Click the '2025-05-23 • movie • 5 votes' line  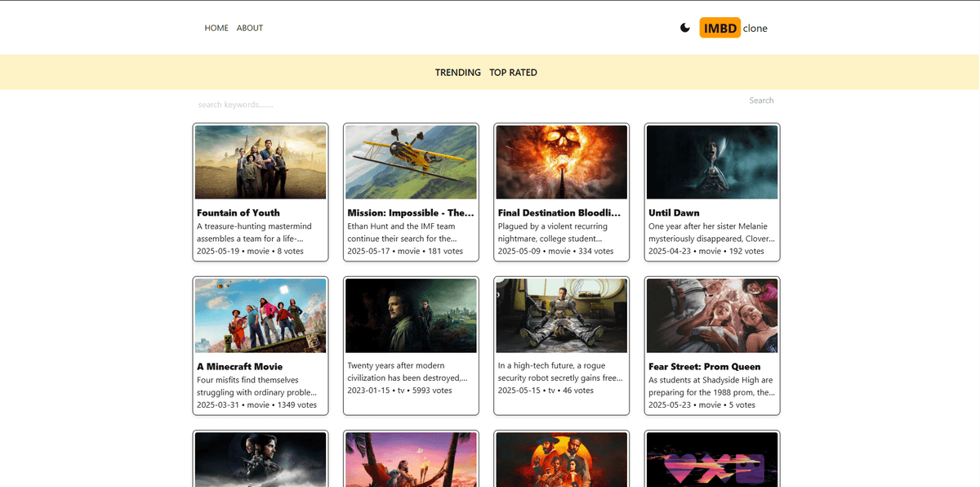pos(702,404)
